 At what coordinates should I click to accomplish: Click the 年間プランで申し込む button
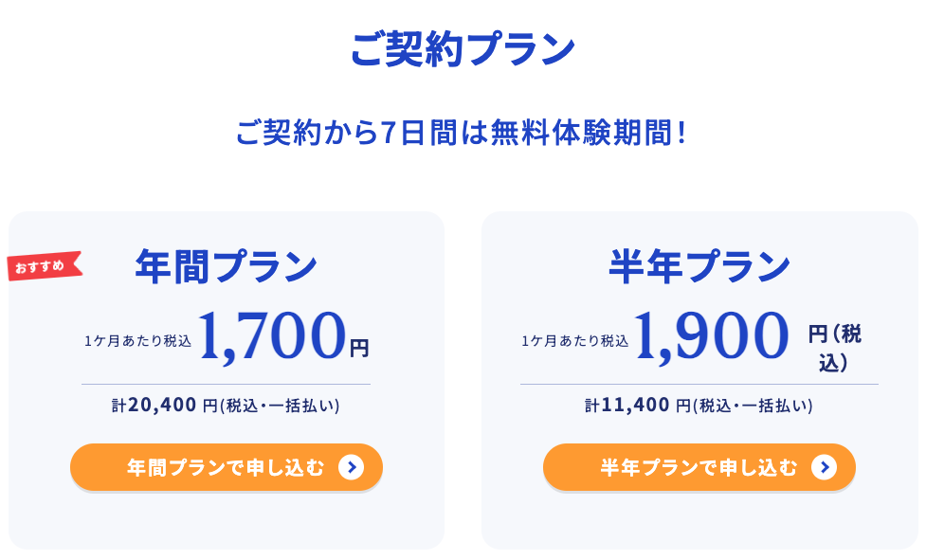click(227, 467)
